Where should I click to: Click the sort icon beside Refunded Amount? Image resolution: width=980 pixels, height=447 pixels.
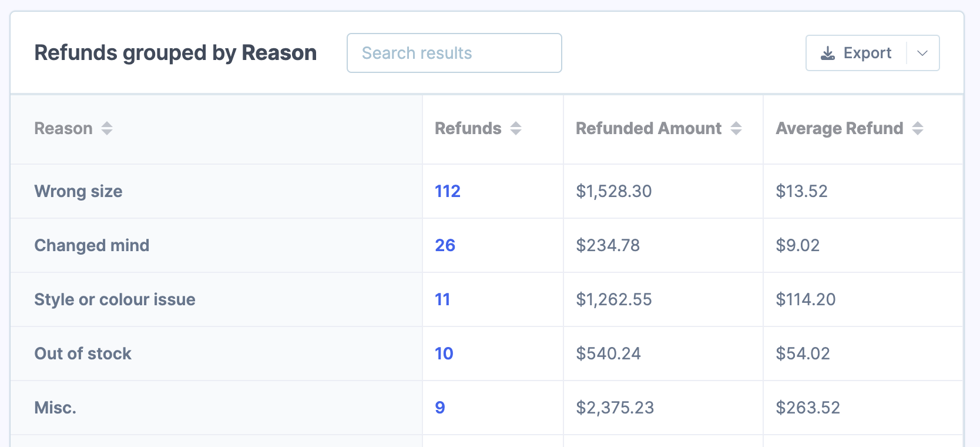pyautogui.click(x=737, y=128)
